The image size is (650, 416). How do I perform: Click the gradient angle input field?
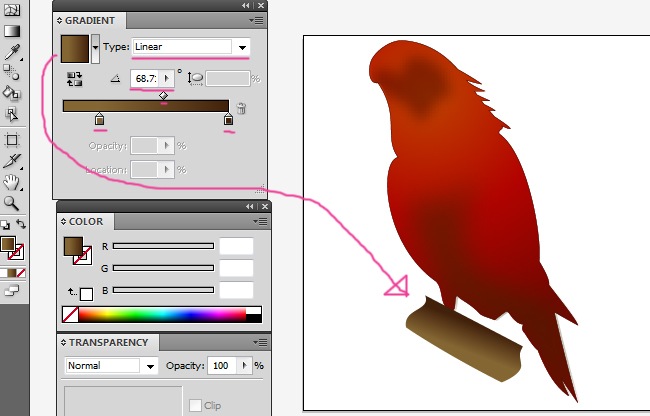coord(146,77)
